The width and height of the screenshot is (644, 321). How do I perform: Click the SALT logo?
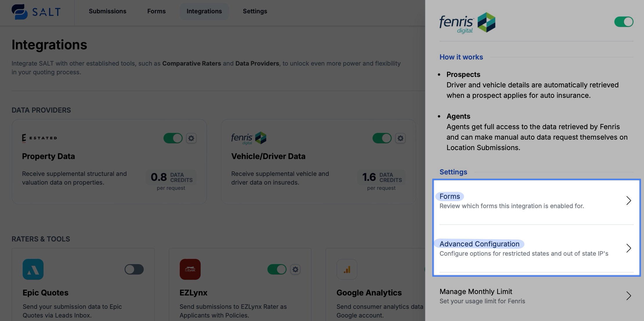pyautogui.click(x=36, y=12)
